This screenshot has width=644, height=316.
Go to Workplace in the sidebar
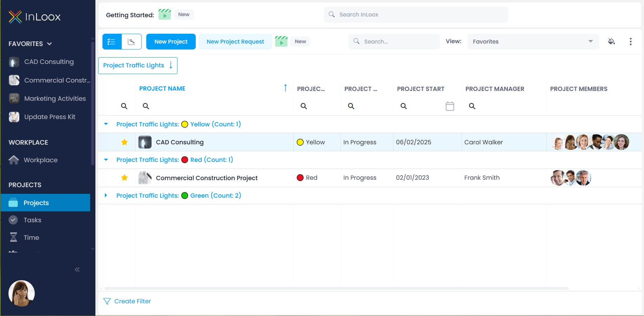pos(40,160)
